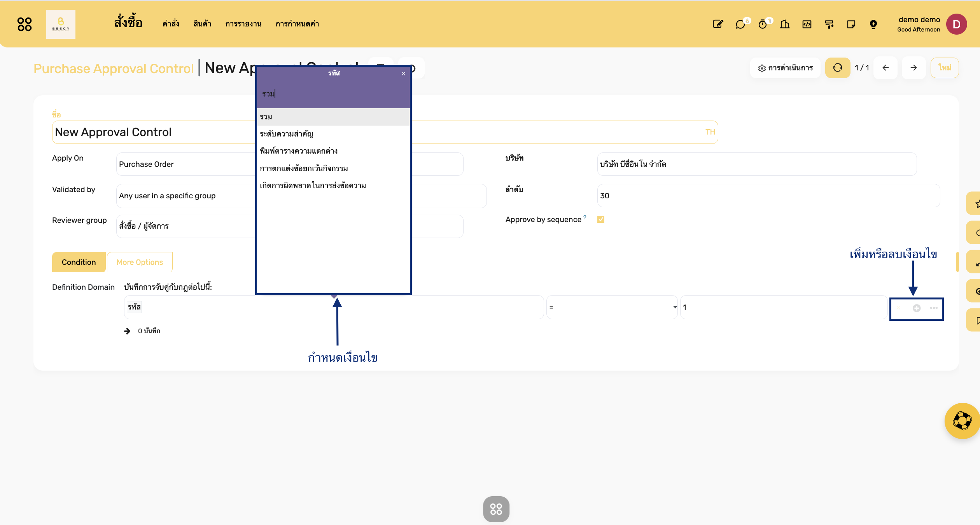Screen dimensions: 980x525
Task: Click the yellow lifebuoy help button
Action: 962,421
